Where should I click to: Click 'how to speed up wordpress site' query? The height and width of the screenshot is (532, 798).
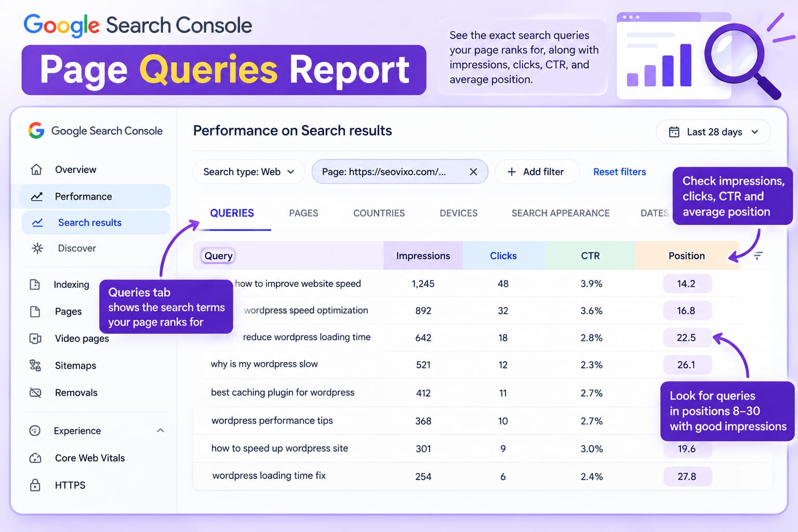(280, 448)
